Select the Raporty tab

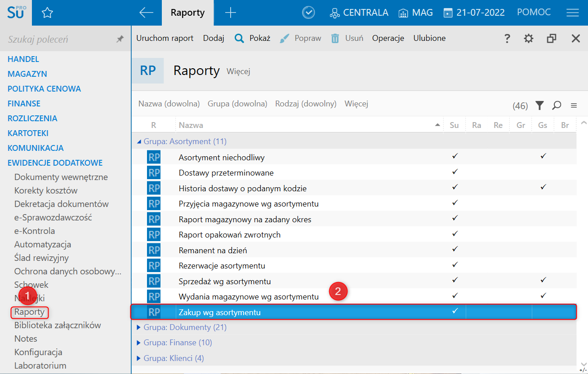(x=187, y=13)
